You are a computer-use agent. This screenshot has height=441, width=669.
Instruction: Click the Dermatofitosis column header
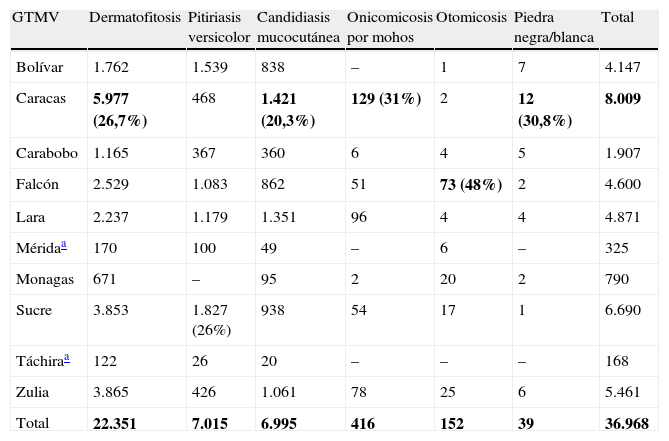134,18
